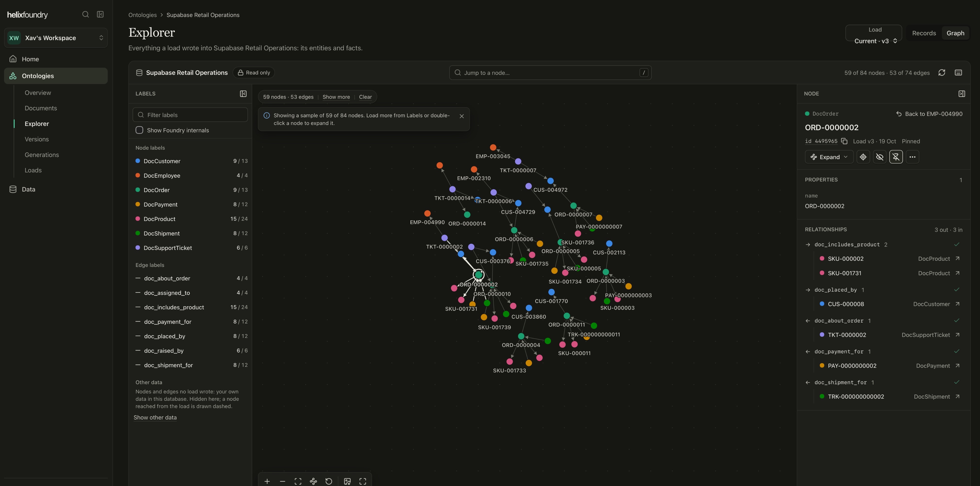Open the node more options menu
The height and width of the screenshot is (486, 980).
(912, 157)
